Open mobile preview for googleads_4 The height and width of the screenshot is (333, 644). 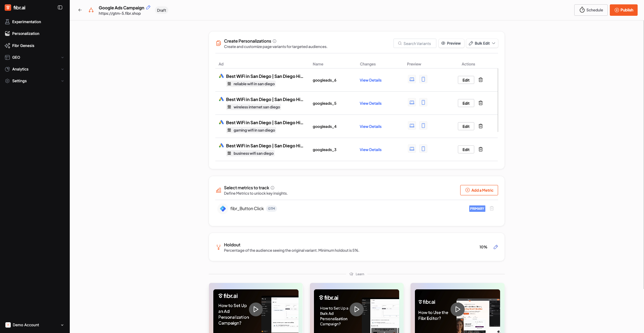pyautogui.click(x=423, y=126)
